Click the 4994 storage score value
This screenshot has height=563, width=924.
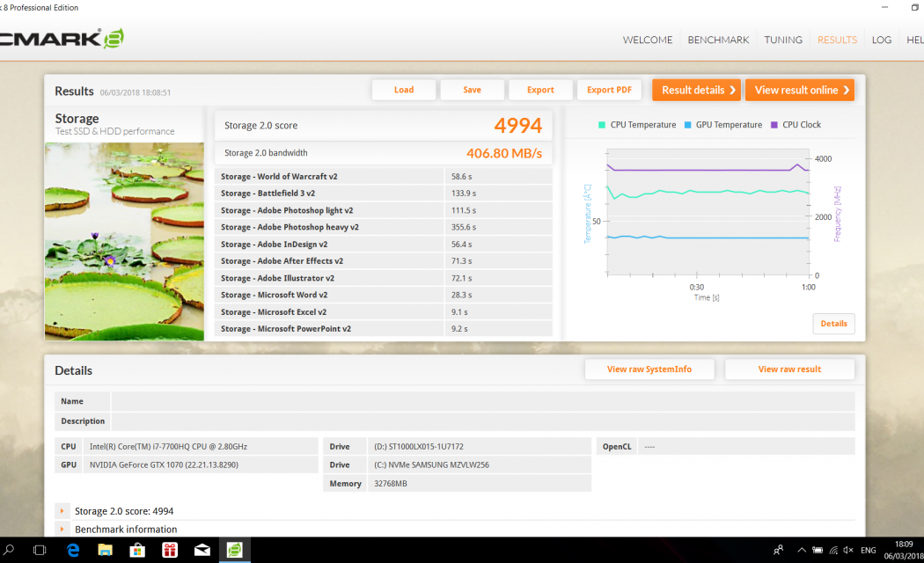point(518,126)
